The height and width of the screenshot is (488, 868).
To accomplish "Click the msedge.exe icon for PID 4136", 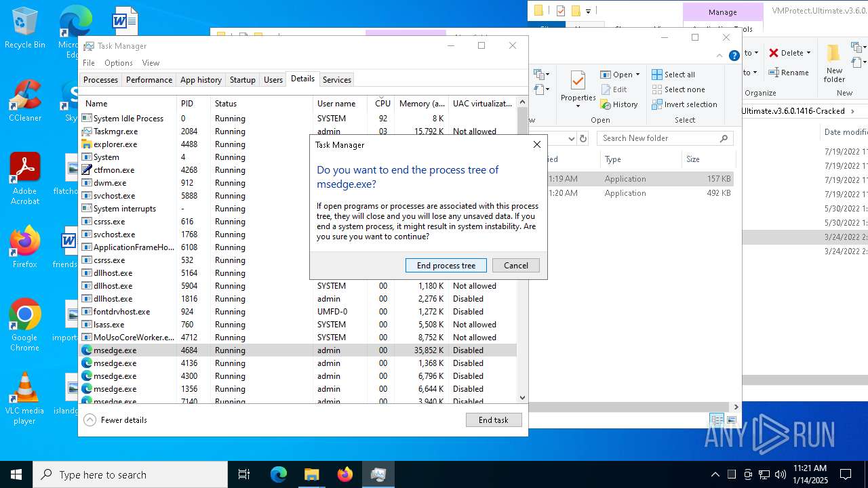I will click(87, 363).
